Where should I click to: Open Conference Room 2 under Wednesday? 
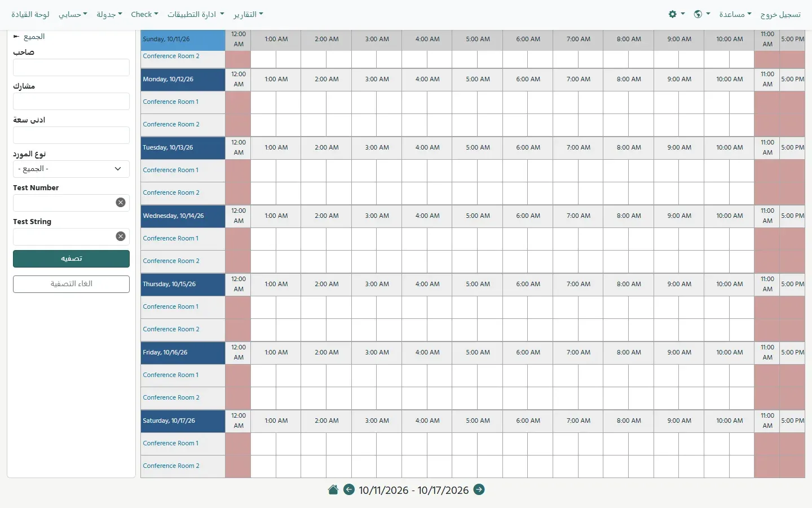click(171, 261)
